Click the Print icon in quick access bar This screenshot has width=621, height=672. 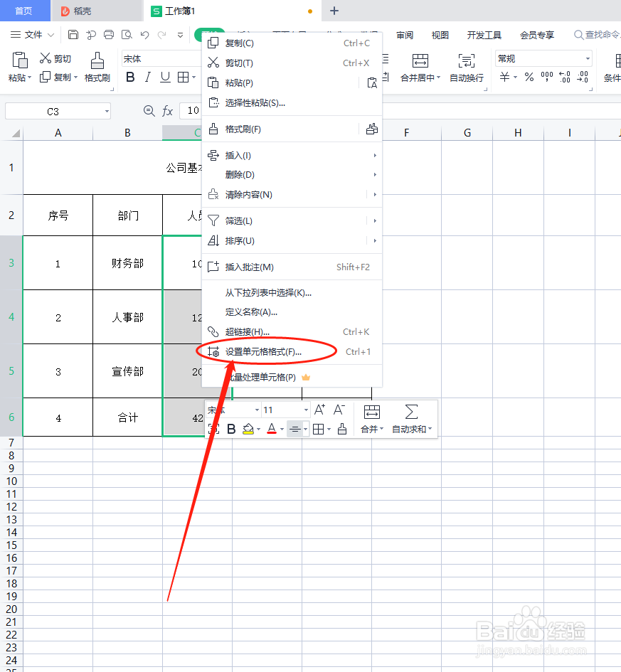pos(108,34)
